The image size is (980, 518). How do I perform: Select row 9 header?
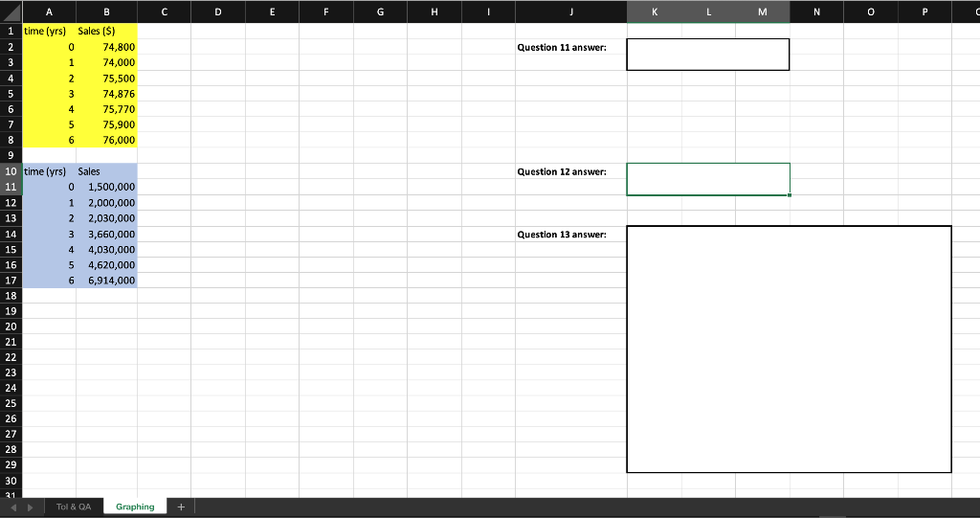pyautogui.click(x=11, y=155)
